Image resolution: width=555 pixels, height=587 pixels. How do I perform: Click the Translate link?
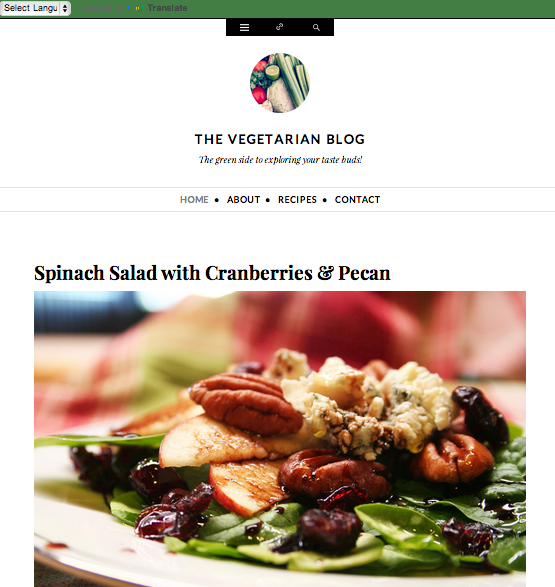click(167, 8)
